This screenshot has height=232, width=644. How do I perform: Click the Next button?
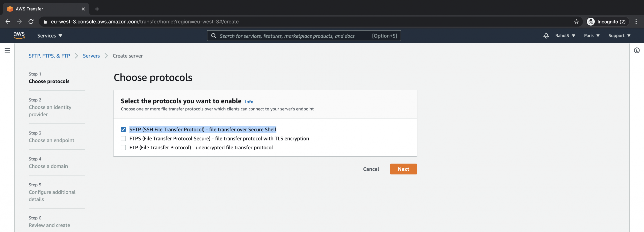pyautogui.click(x=403, y=169)
